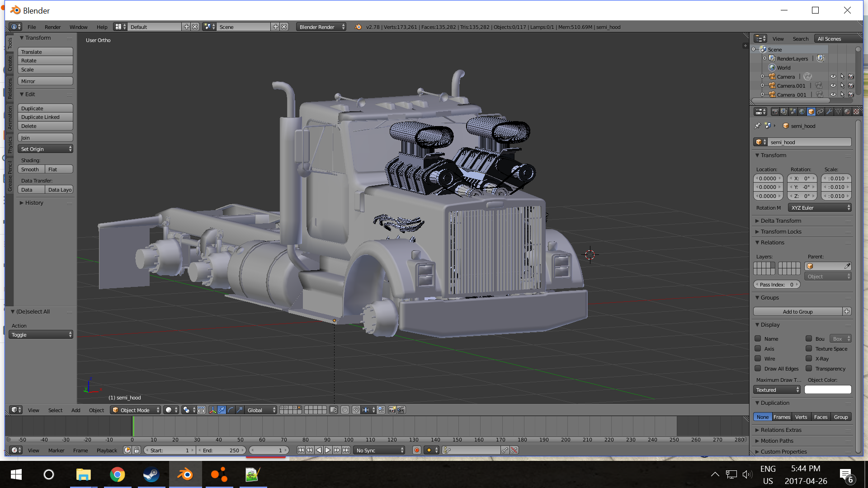This screenshot has height=488, width=868.
Task: Open the Window menu
Action: tap(78, 27)
